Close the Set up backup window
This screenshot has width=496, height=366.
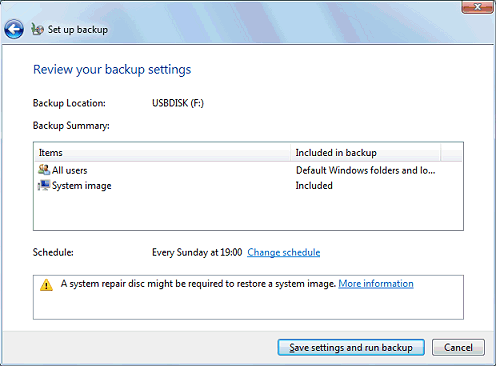[x=477, y=7]
